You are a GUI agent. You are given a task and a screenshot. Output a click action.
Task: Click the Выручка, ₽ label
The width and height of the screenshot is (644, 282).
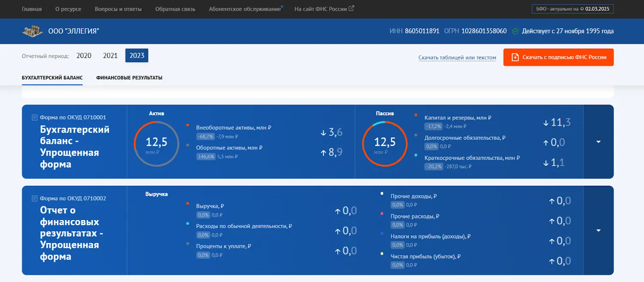pyautogui.click(x=210, y=206)
